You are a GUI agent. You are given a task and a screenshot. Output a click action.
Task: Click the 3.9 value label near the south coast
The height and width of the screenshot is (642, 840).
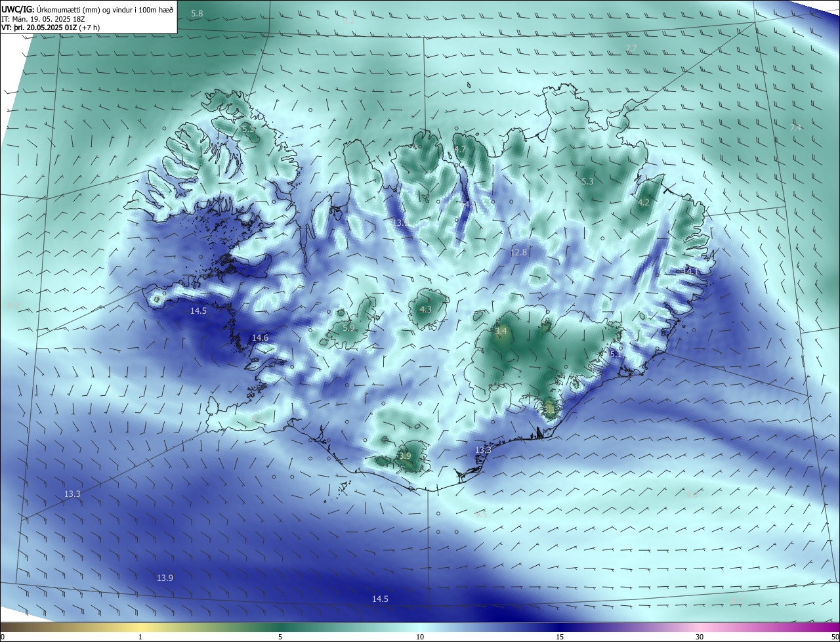pos(404,456)
